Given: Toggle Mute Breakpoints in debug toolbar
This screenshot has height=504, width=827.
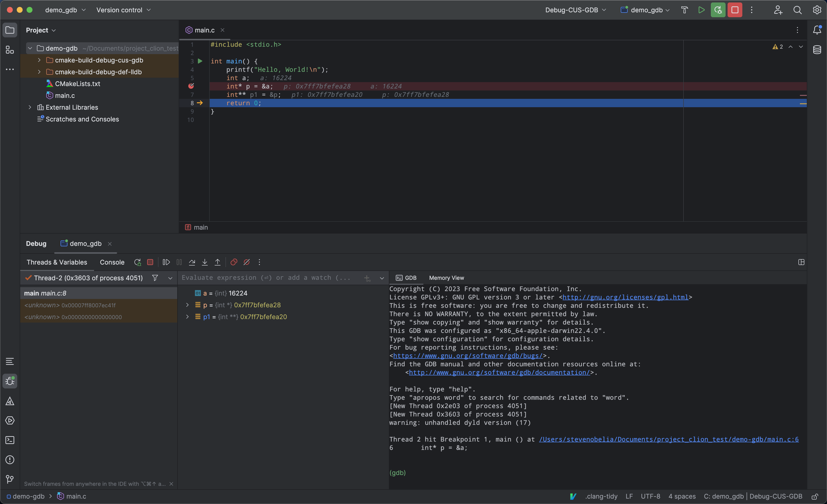Looking at the screenshot, I should [247, 262].
